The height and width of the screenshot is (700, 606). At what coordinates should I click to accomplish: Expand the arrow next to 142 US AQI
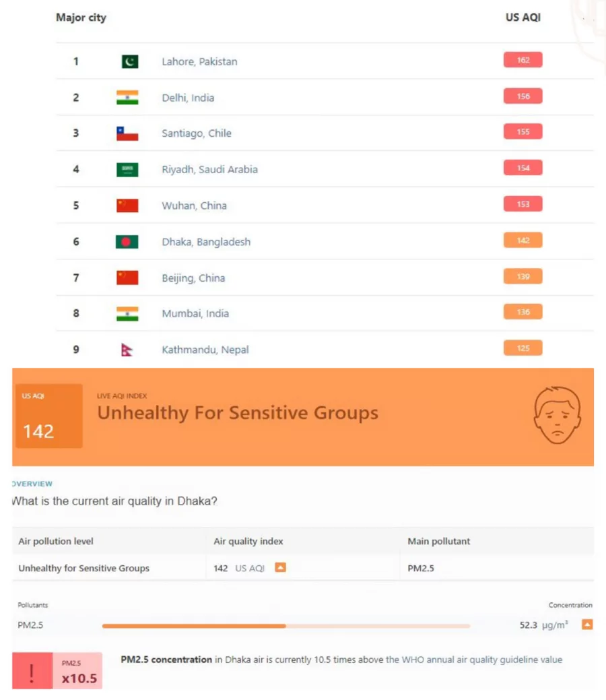(x=280, y=567)
